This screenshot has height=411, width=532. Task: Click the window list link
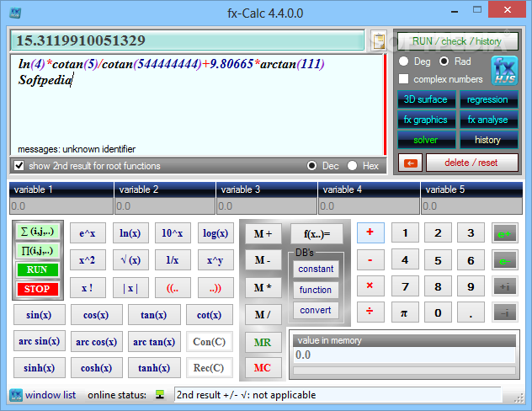click(x=51, y=395)
